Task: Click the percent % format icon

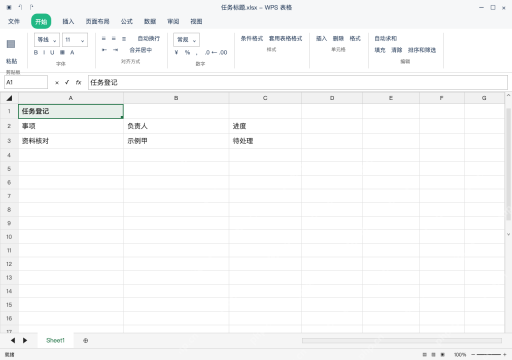Action: coord(187,52)
